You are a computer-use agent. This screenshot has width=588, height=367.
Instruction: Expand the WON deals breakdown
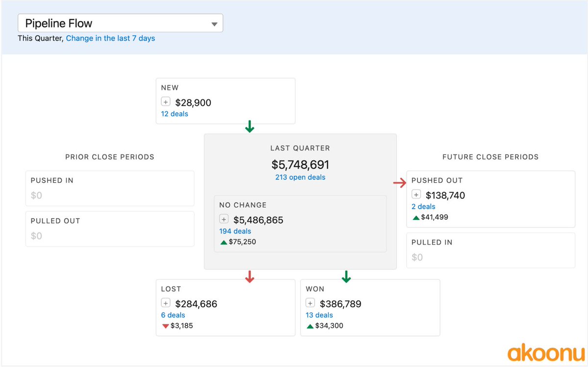point(310,304)
